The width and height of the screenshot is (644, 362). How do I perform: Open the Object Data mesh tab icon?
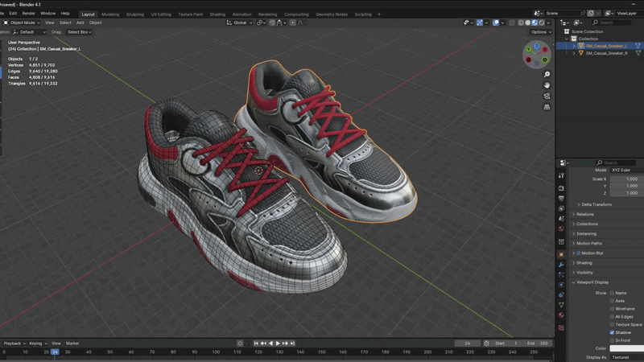tap(561, 305)
